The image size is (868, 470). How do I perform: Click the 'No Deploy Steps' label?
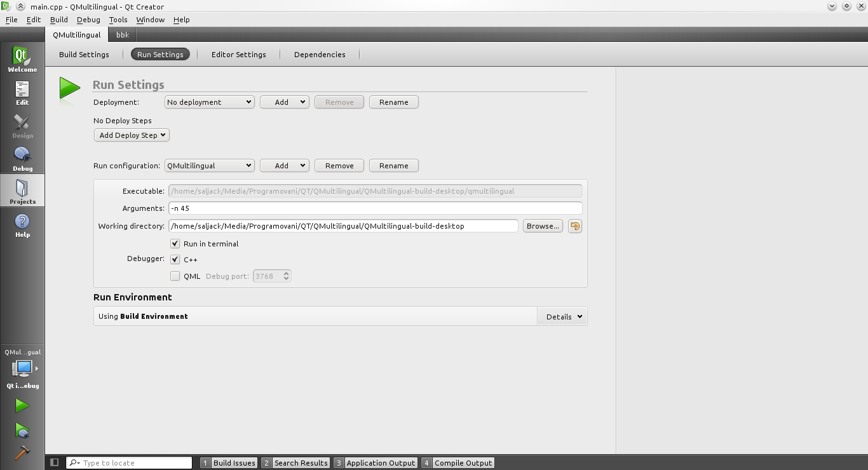point(123,121)
